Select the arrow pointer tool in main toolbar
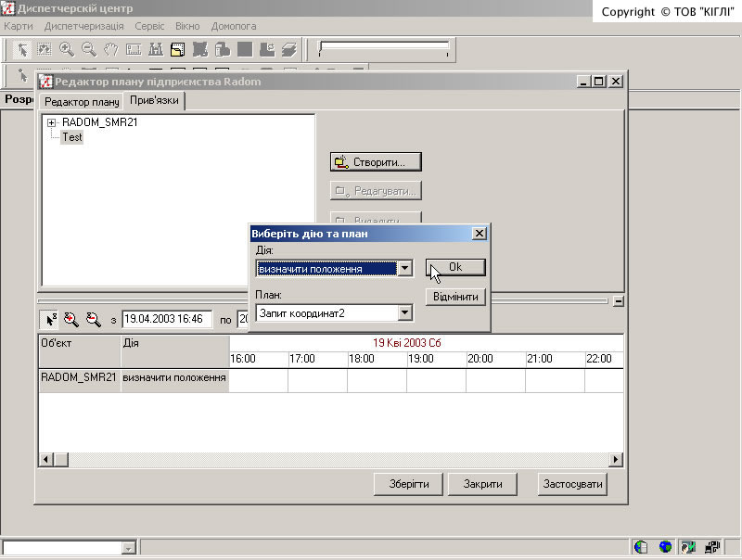This screenshot has height=560, width=742. point(24,49)
